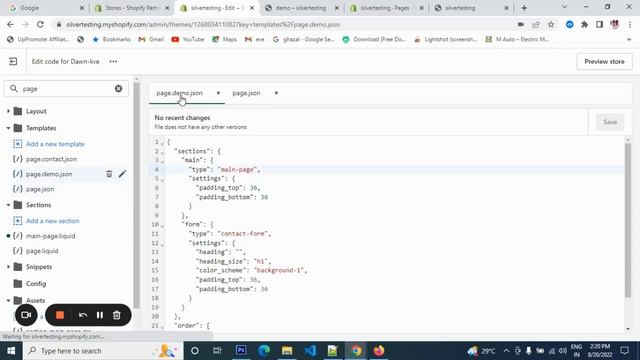The width and height of the screenshot is (640, 360).
Task: Open YouTube bookmark
Action: (x=188, y=39)
